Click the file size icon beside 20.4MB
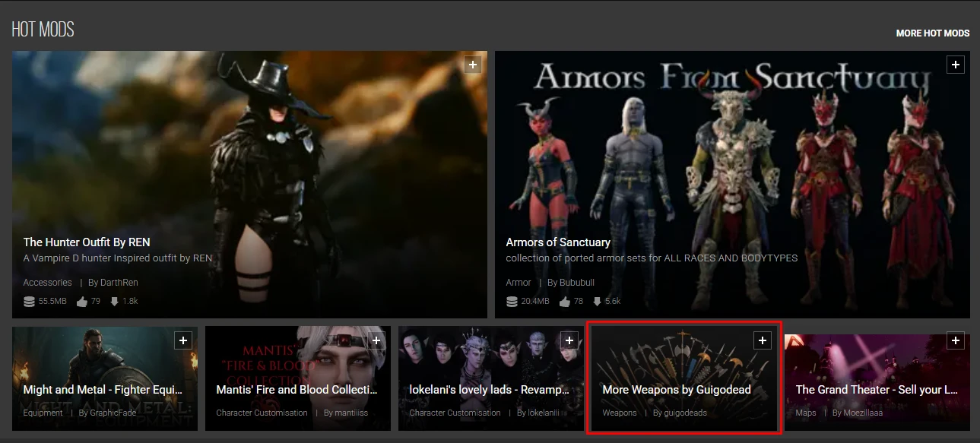This screenshot has height=443, width=980. 512,302
